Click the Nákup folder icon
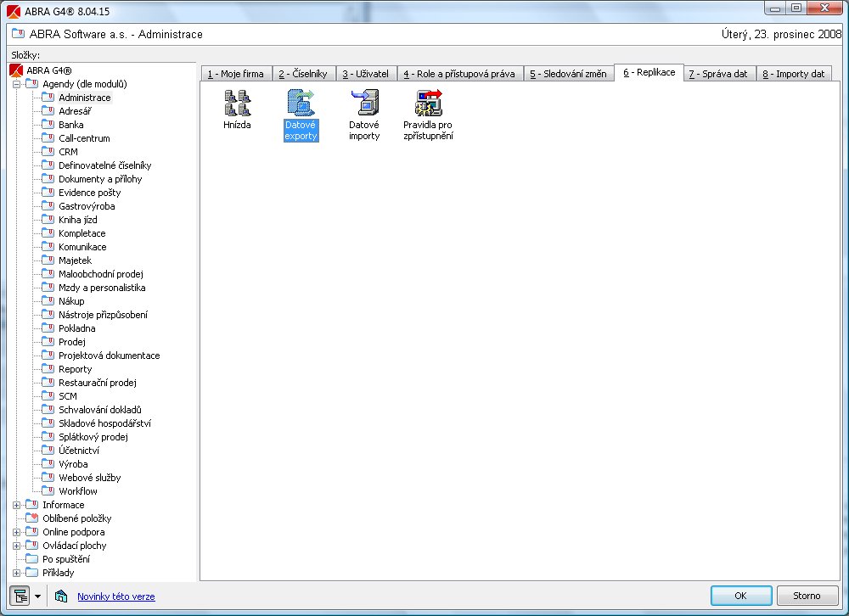 [48, 301]
